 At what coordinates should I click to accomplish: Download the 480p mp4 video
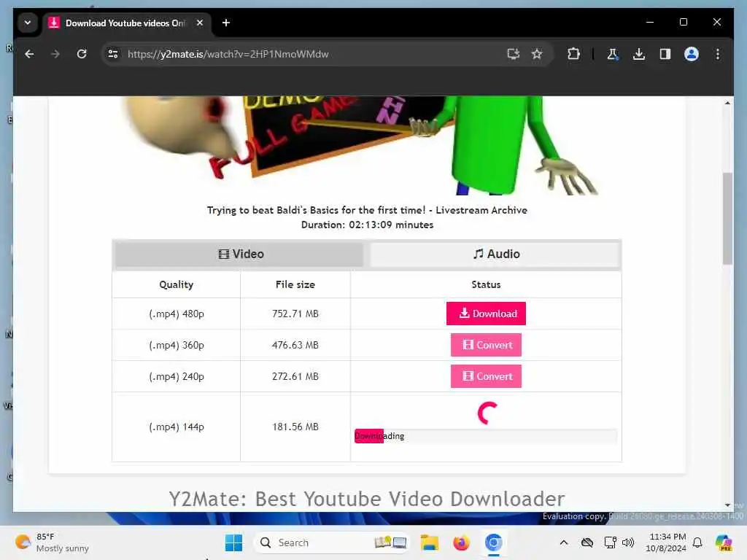coord(486,314)
